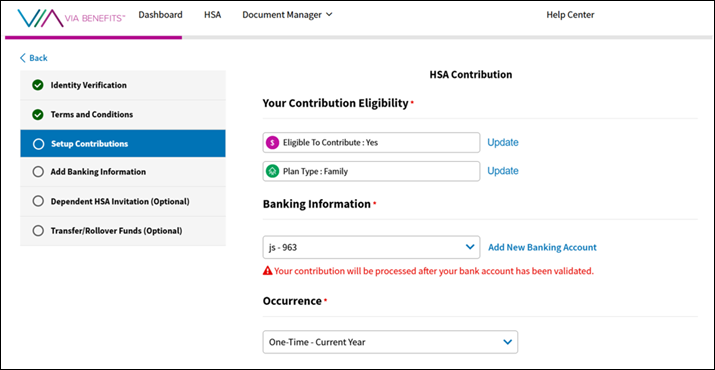The width and height of the screenshot is (715, 370).
Task: Click Add New Banking Account link
Action: [x=542, y=247]
